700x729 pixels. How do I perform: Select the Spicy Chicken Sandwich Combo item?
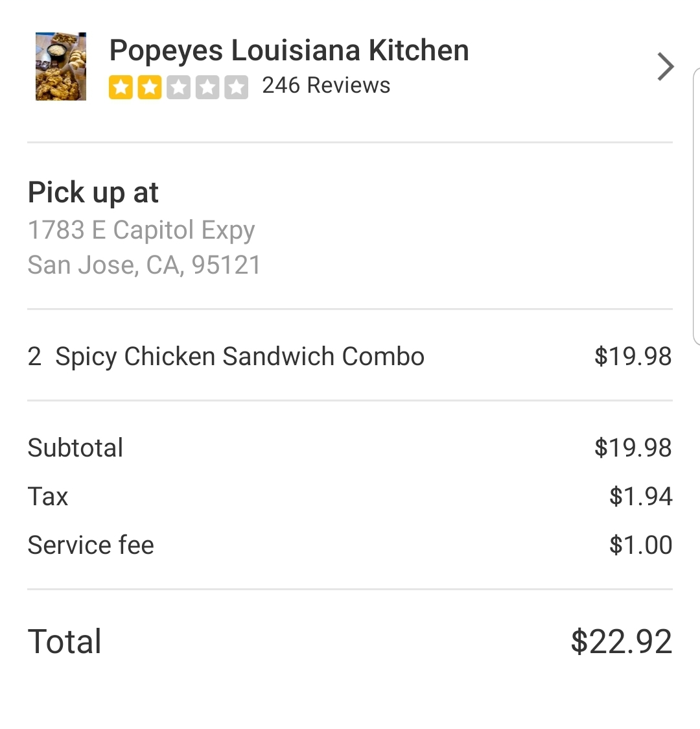pos(240,356)
